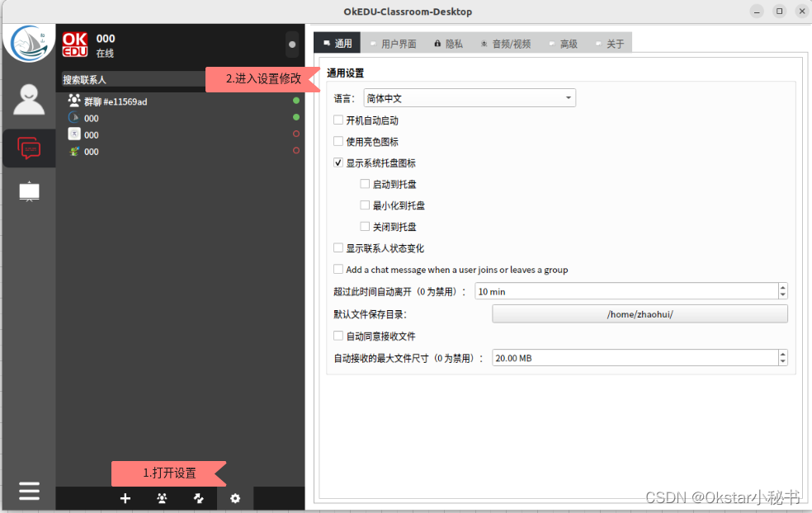Decrease max auto-accept file size
Screen dimensions: 812x513
click(782, 362)
